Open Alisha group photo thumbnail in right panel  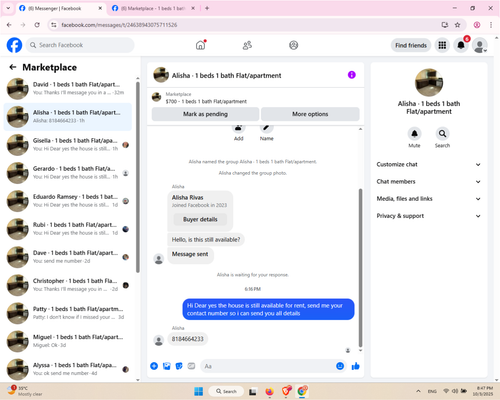429,82
